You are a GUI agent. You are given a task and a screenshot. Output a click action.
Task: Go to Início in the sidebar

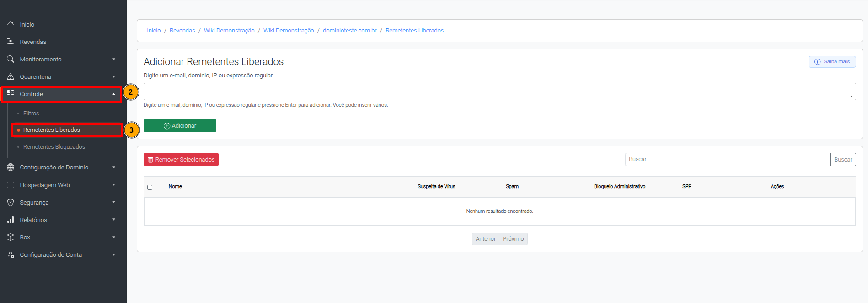tap(27, 24)
